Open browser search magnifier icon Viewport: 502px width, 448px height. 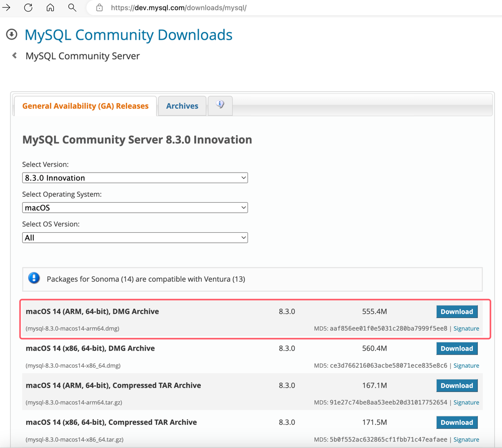[x=72, y=8]
